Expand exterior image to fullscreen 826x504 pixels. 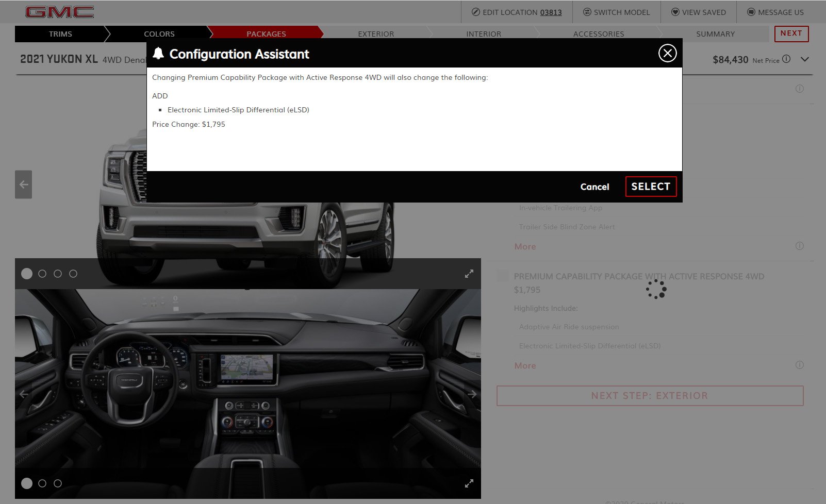(469, 274)
